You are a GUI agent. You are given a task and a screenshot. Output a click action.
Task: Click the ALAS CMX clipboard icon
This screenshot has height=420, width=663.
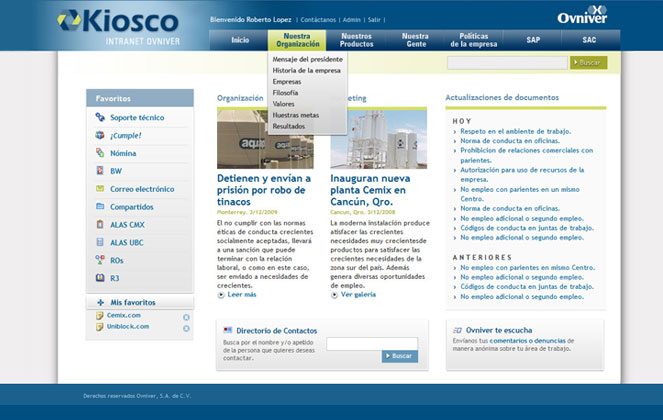pos(100,224)
